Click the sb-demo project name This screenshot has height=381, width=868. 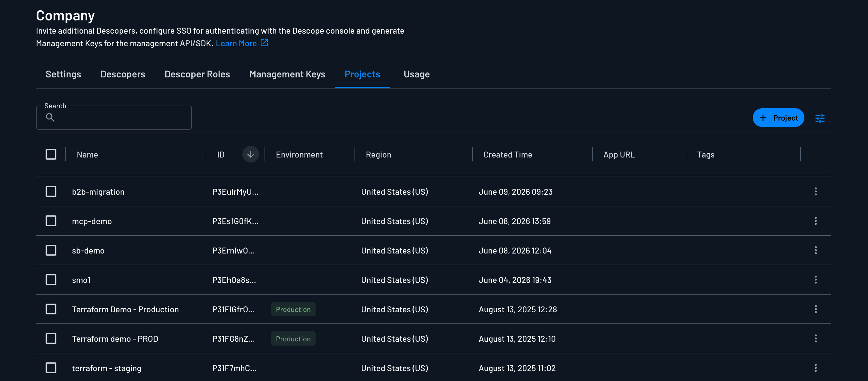pos(88,250)
